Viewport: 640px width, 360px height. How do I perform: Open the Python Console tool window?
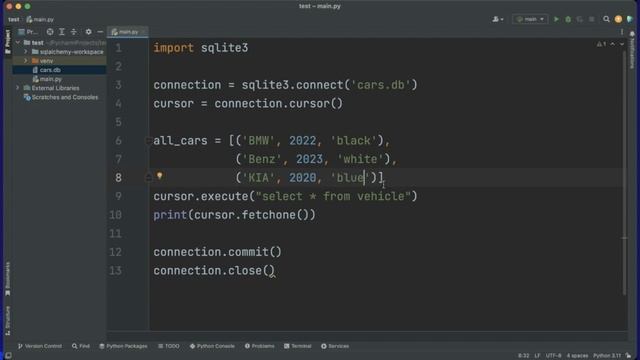coord(212,346)
